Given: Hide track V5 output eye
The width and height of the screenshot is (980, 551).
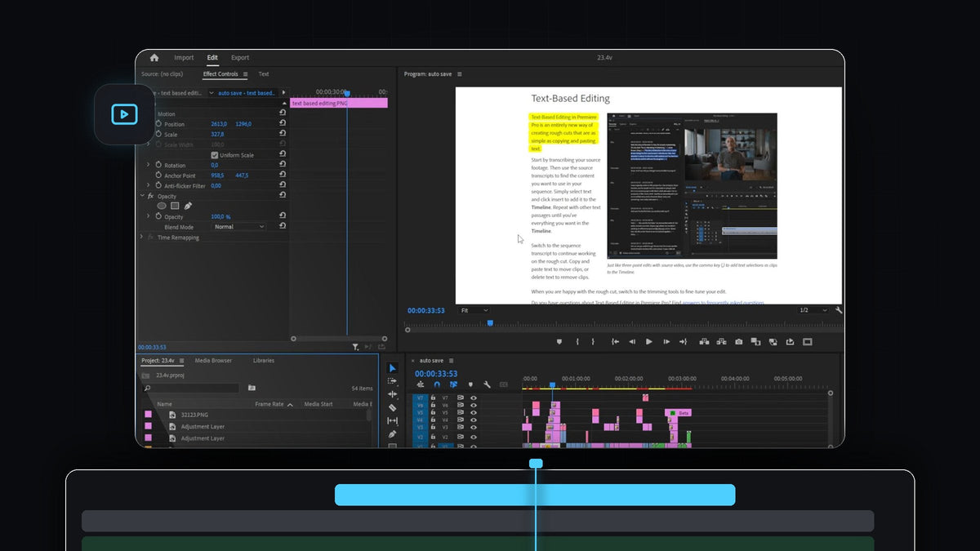Looking at the screenshot, I should coord(473,412).
